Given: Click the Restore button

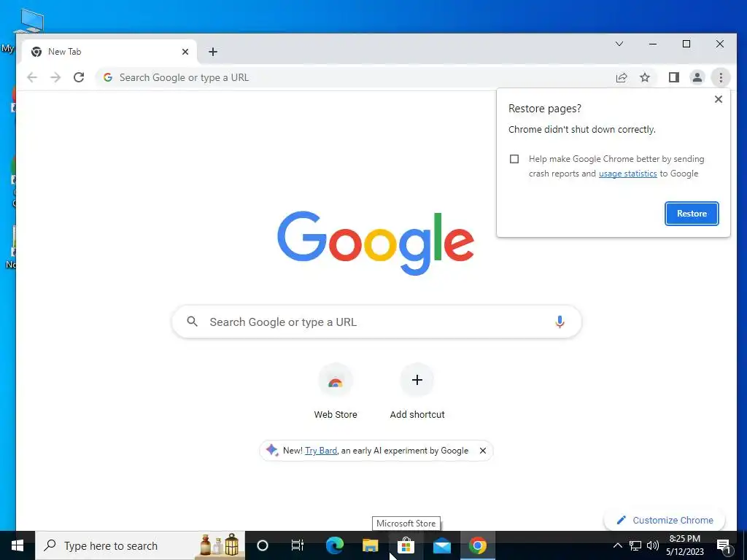Looking at the screenshot, I should pyautogui.click(x=692, y=214).
